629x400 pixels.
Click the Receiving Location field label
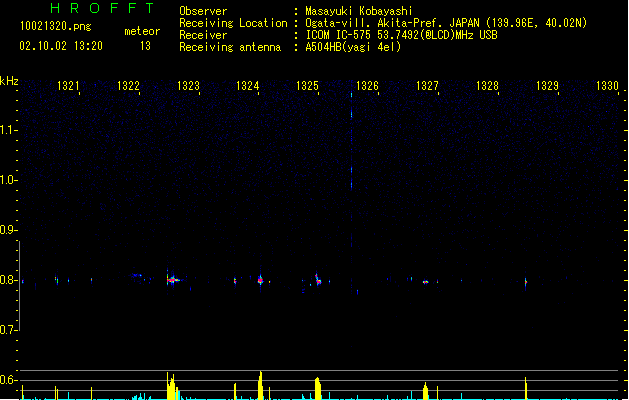[x=233, y=23]
